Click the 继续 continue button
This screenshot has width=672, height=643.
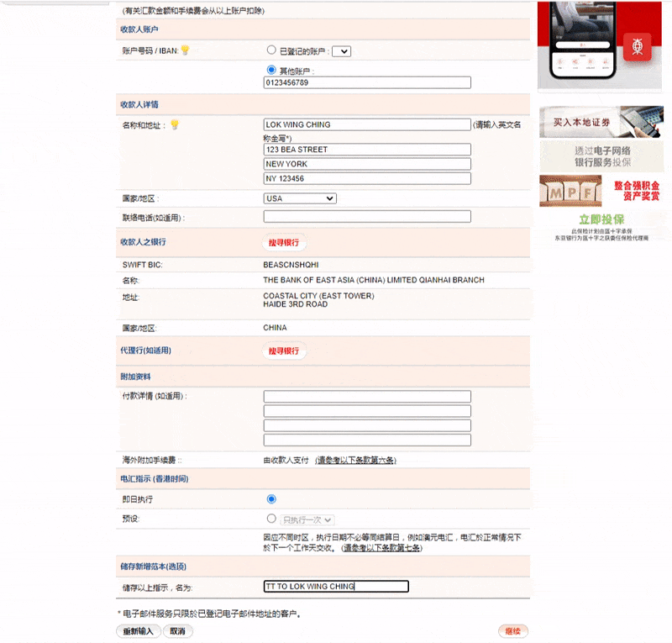click(x=513, y=631)
